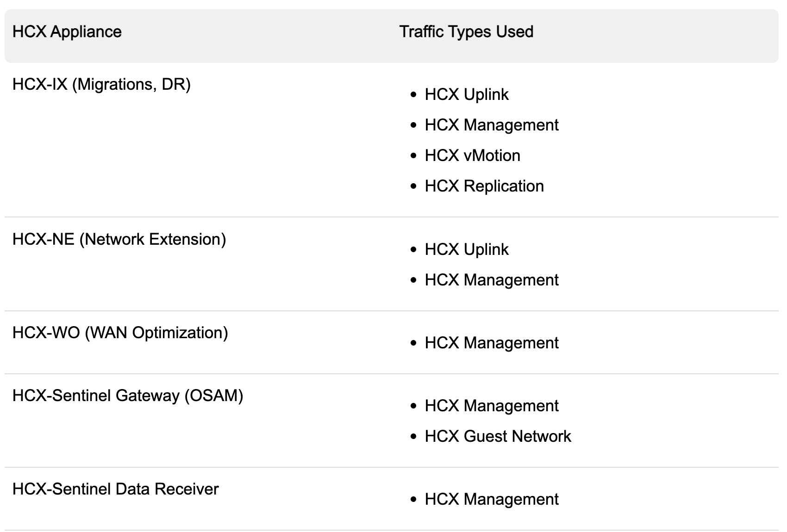Click the HCX vMotion list item
The image size is (787, 532).
472,156
